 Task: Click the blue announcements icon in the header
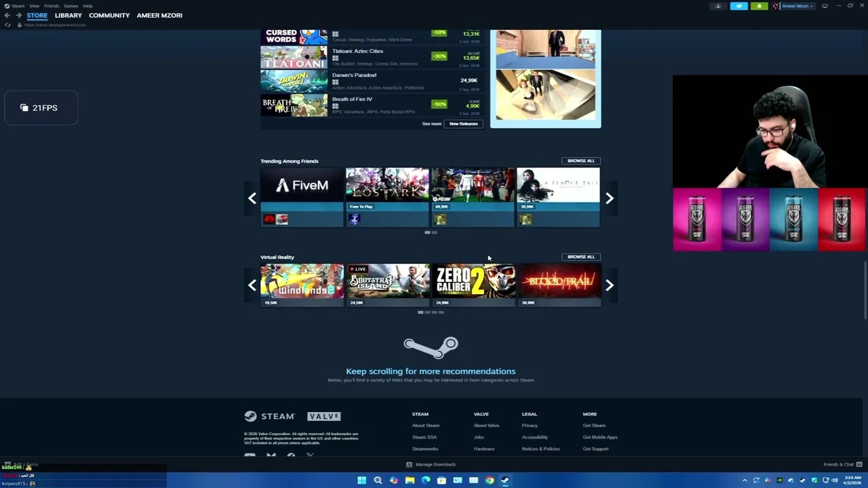738,6
